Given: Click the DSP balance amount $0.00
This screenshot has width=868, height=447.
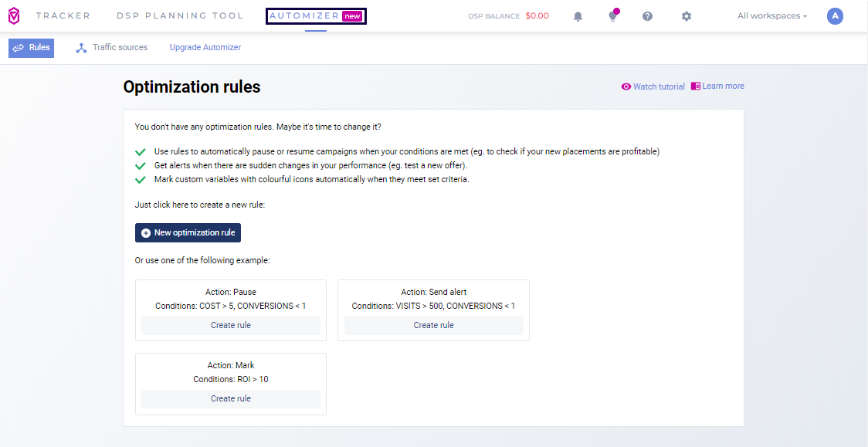Looking at the screenshot, I should [537, 15].
